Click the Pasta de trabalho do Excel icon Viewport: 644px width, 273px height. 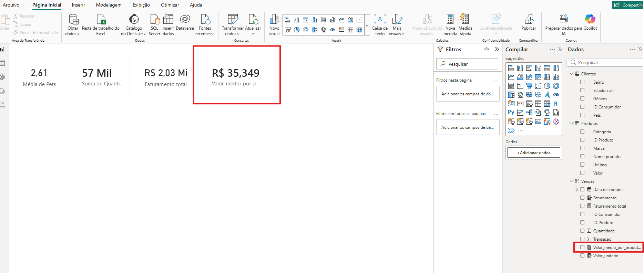coord(101,19)
